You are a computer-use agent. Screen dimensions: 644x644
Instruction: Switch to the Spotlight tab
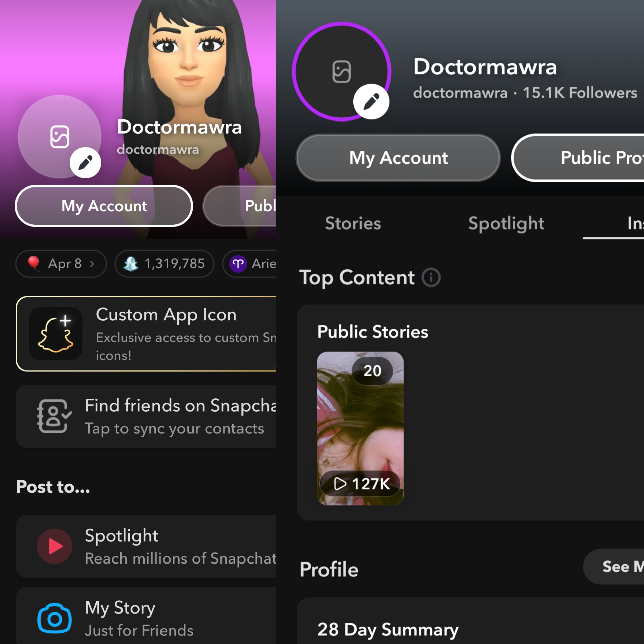506,224
